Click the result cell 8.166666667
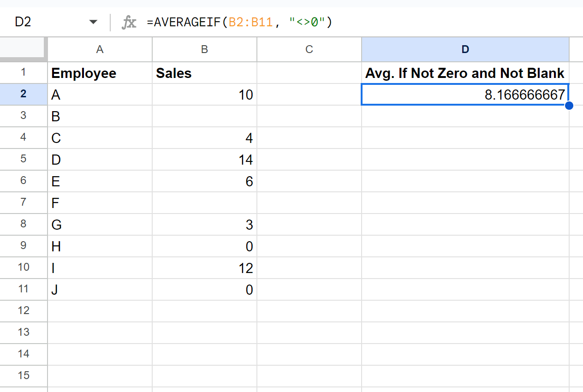 pyautogui.click(x=465, y=95)
